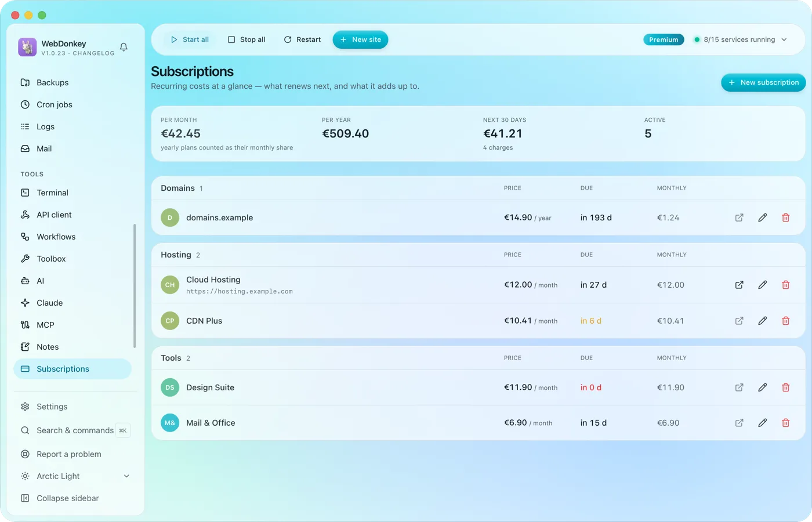
Task: Open external link for domains.example
Action: coord(739,217)
